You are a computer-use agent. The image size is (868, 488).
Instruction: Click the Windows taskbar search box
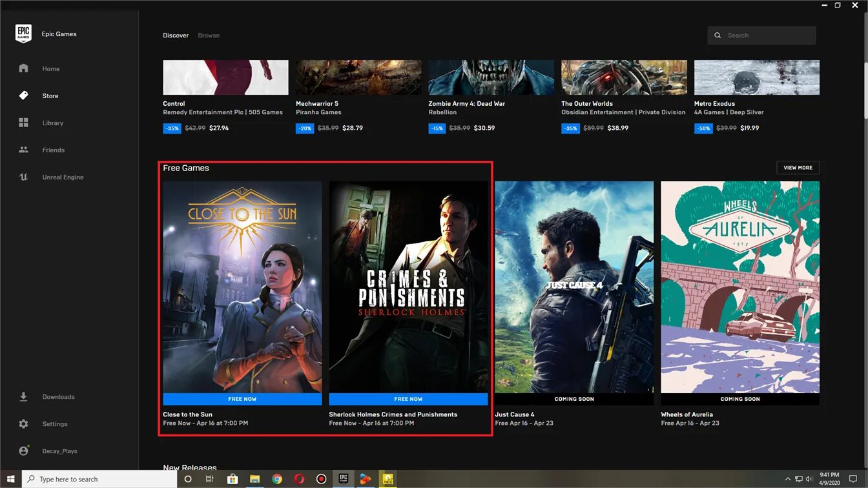[x=99, y=479]
